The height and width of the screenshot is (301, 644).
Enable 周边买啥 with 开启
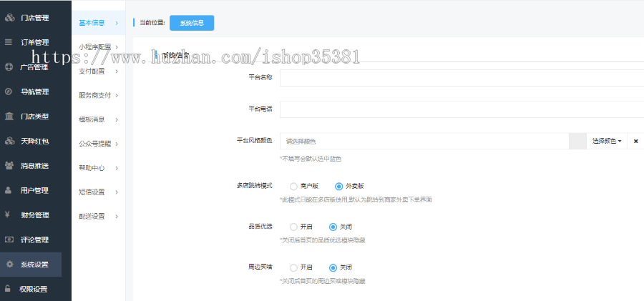(293, 267)
